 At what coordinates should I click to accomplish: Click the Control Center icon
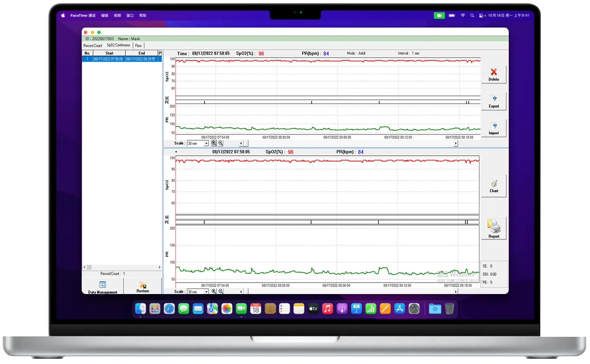(x=482, y=15)
